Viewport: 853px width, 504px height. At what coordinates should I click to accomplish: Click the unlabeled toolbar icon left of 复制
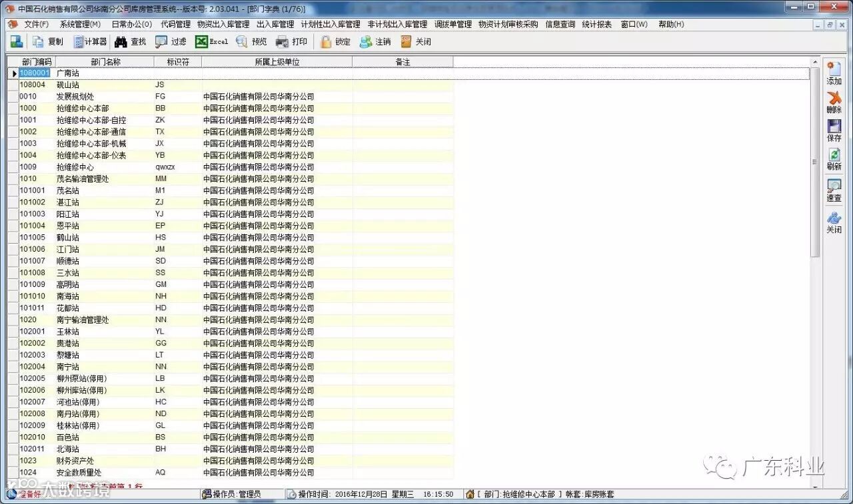click(x=16, y=41)
